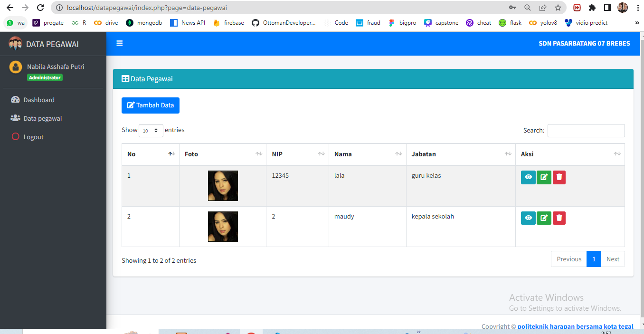View maudy's details via blue eye icon
This screenshot has width=644, height=334.
click(x=528, y=218)
